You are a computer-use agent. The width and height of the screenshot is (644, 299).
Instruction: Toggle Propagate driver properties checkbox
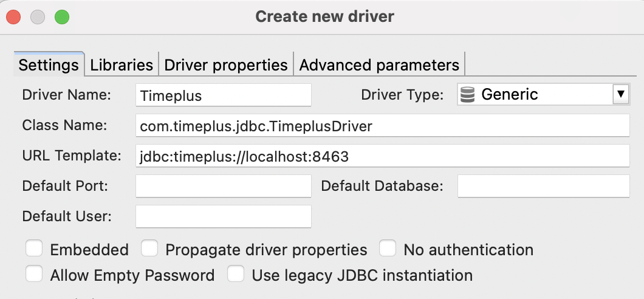149,249
